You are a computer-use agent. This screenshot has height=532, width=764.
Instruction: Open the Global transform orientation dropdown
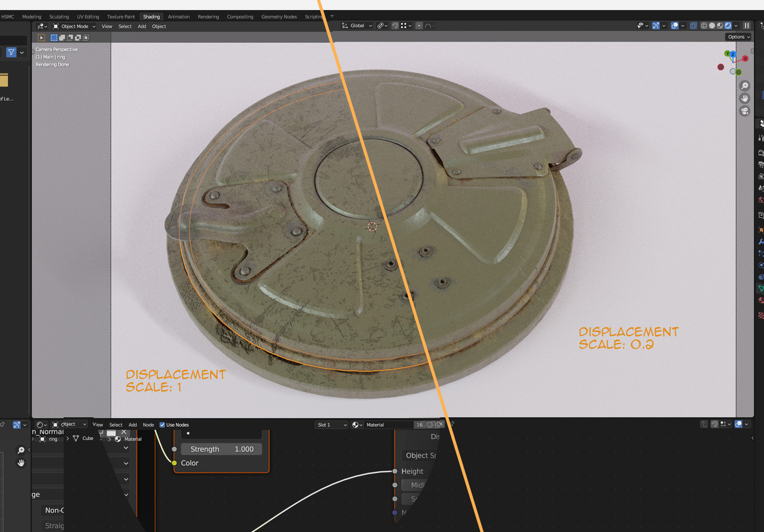coord(358,26)
